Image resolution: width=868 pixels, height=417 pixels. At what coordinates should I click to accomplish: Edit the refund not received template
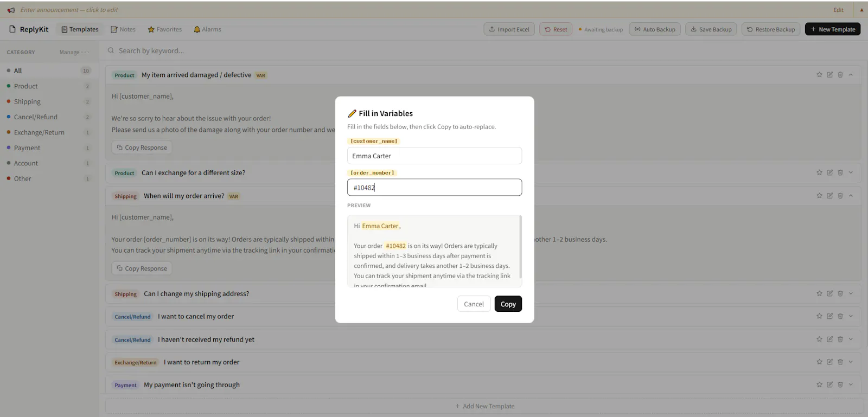(x=829, y=339)
